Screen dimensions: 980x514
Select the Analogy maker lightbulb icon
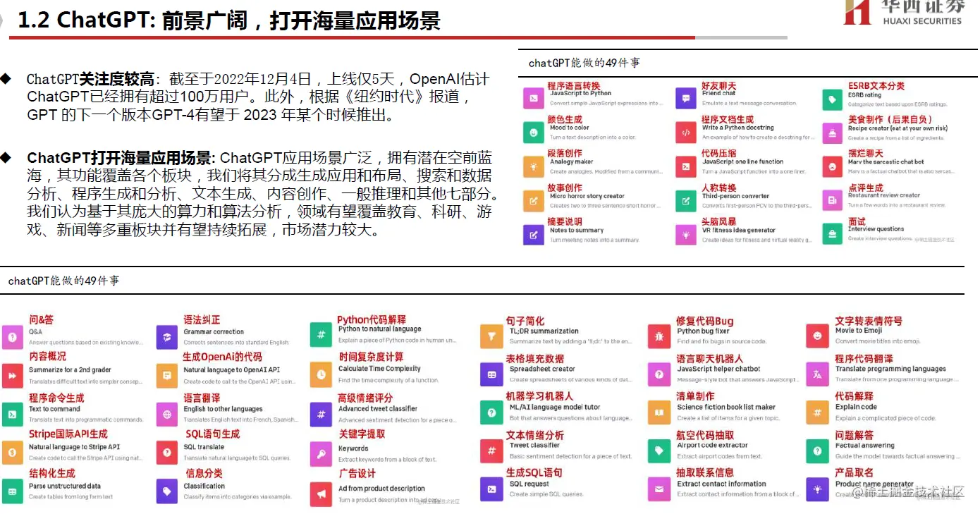tap(534, 166)
